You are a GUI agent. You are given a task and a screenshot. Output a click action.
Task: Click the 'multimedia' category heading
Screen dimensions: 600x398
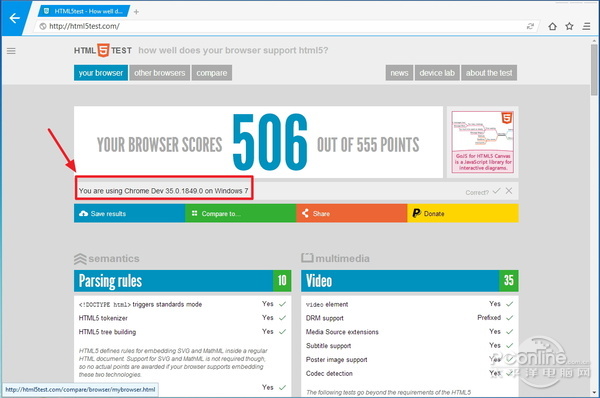pyautogui.click(x=336, y=258)
